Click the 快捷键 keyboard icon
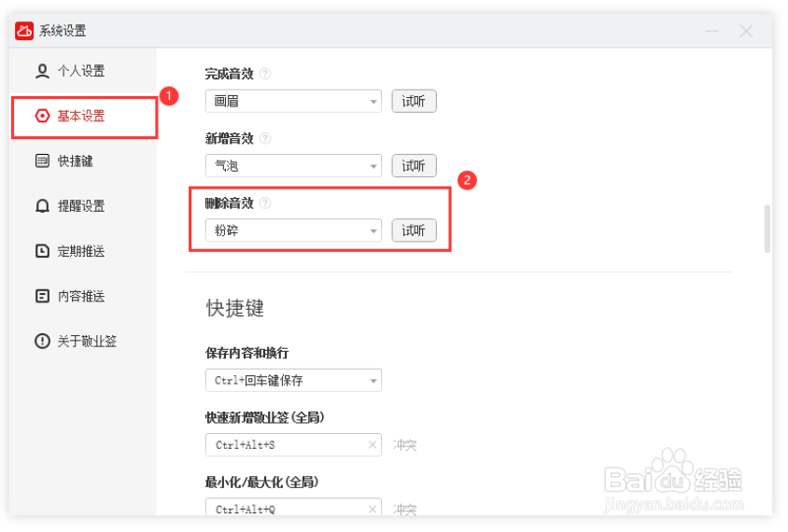Screen dimensions: 788x532 click(x=42, y=161)
